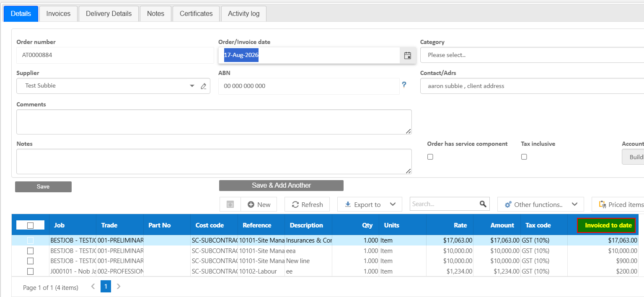644x297 pixels.
Task: Click the Priced items button
Action: [618, 204]
